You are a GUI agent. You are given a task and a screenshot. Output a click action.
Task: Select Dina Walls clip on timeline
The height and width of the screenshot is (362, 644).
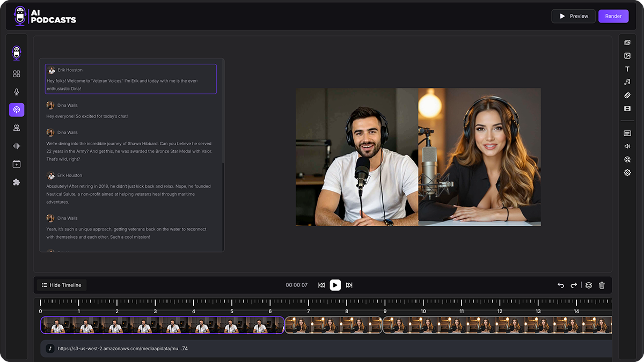click(x=333, y=325)
